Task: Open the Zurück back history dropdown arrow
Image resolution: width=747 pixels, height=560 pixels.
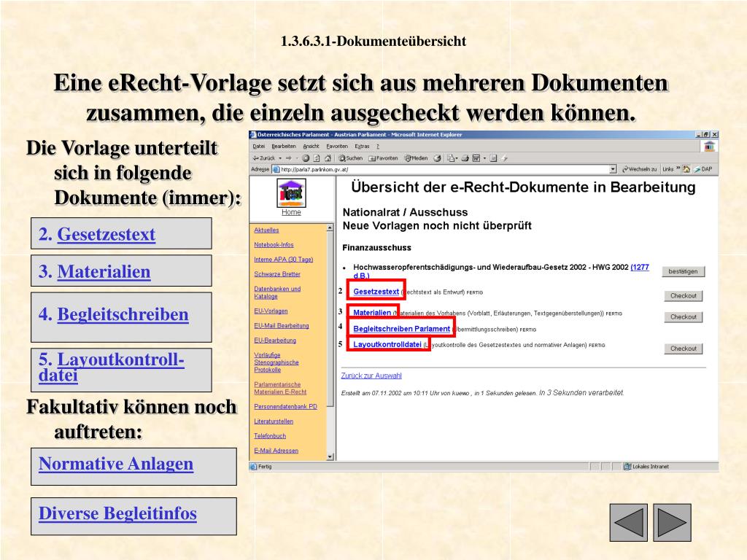Action: (x=280, y=158)
